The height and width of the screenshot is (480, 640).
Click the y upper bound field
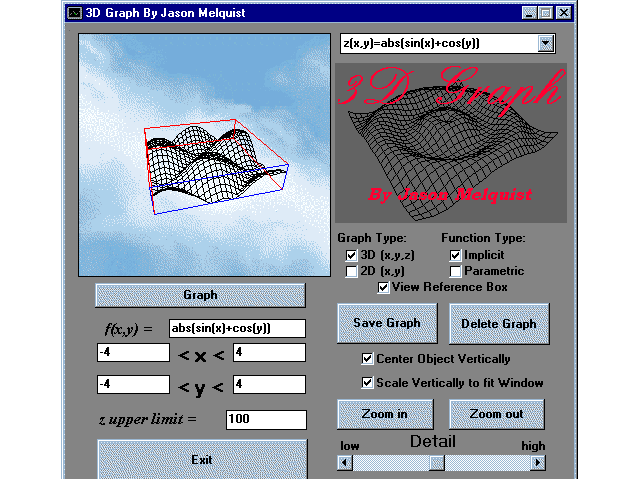269,384
